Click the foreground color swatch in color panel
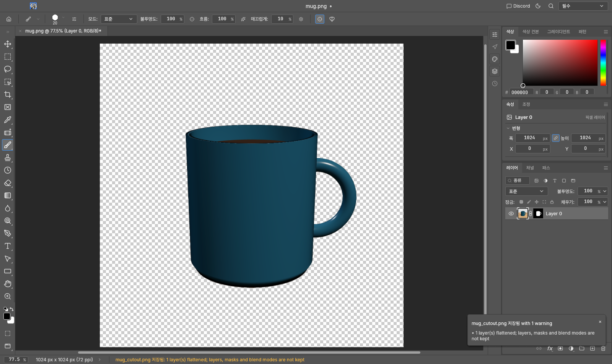The image size is (612, 364). (x=510, y=45)
